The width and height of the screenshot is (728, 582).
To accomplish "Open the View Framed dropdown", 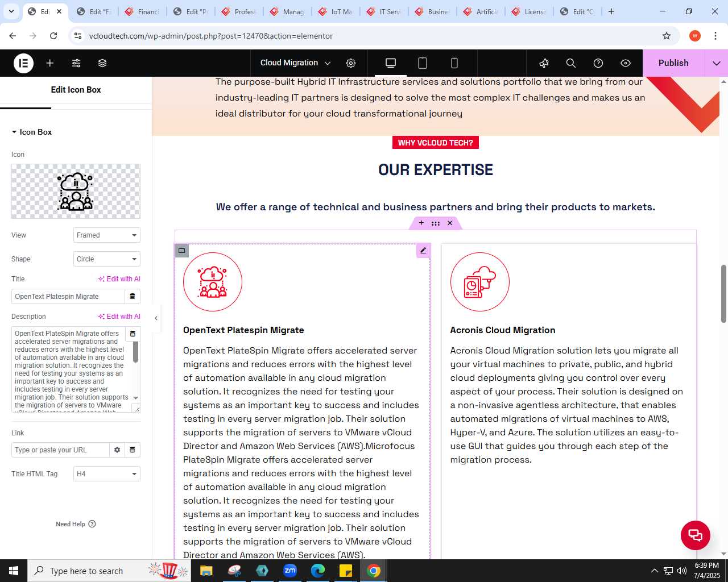I will pyautogui.click(x=107, y=235).
